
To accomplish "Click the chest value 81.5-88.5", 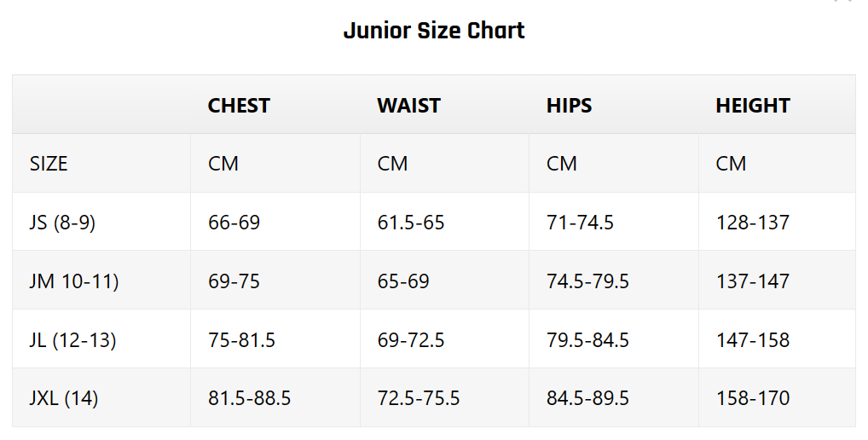I will (x=249, y=398).
